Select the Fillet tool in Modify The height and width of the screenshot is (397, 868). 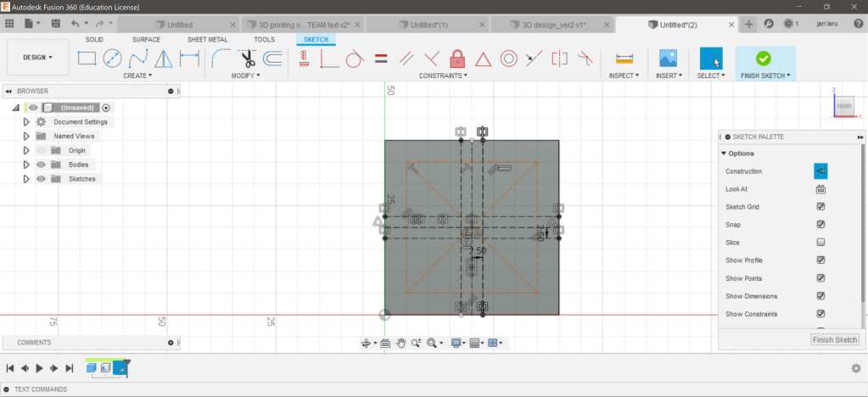click(x=221, y=59)
